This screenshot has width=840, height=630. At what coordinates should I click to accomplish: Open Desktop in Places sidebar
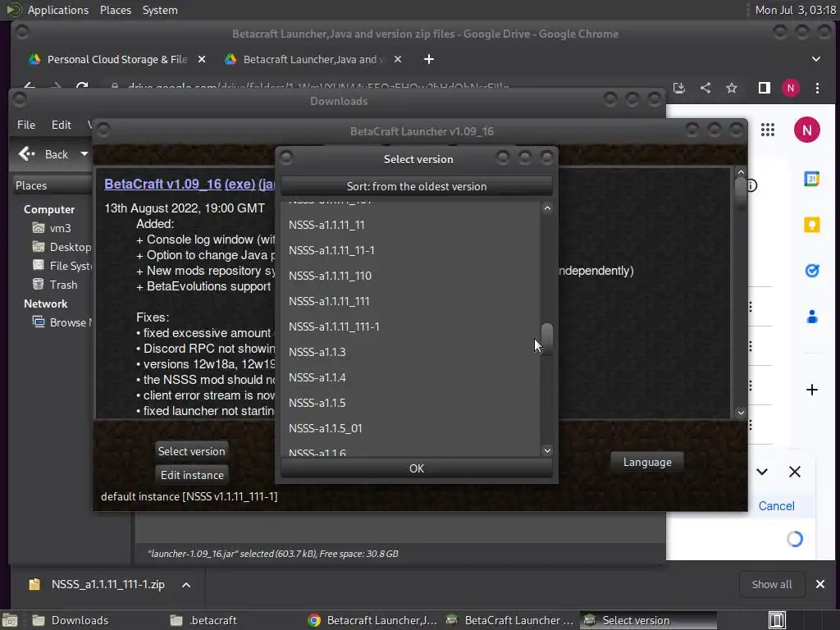pos(62,247)
